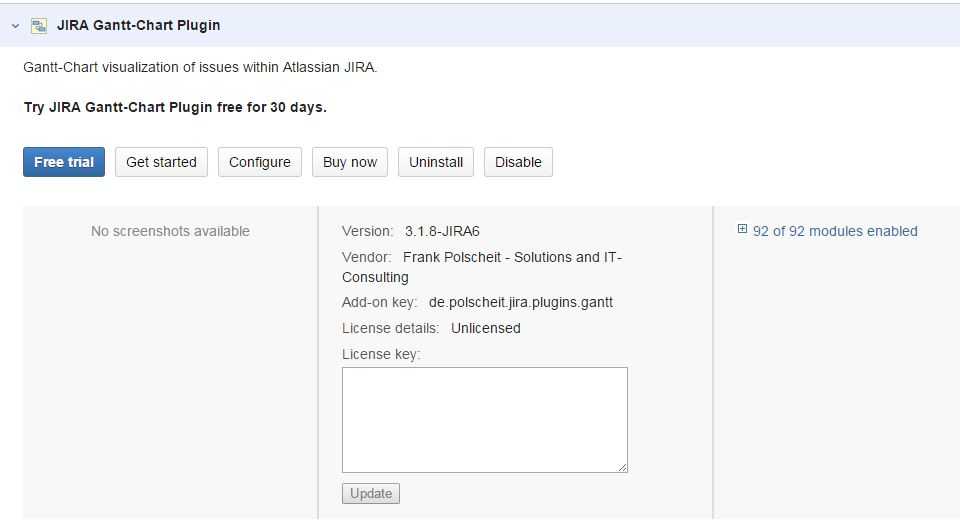
Task: Click the Try free for 30 days text
Action: pos(175,107)
